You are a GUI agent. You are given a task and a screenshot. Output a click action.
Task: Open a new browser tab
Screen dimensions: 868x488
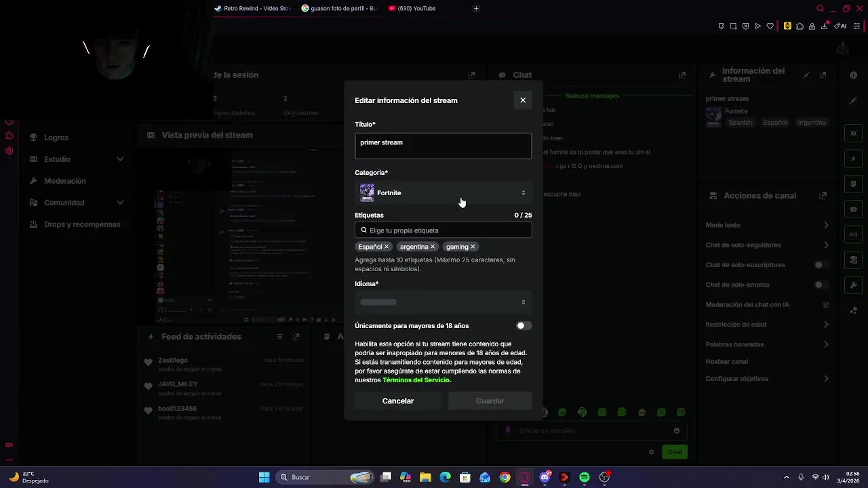(x=476, y=9)
